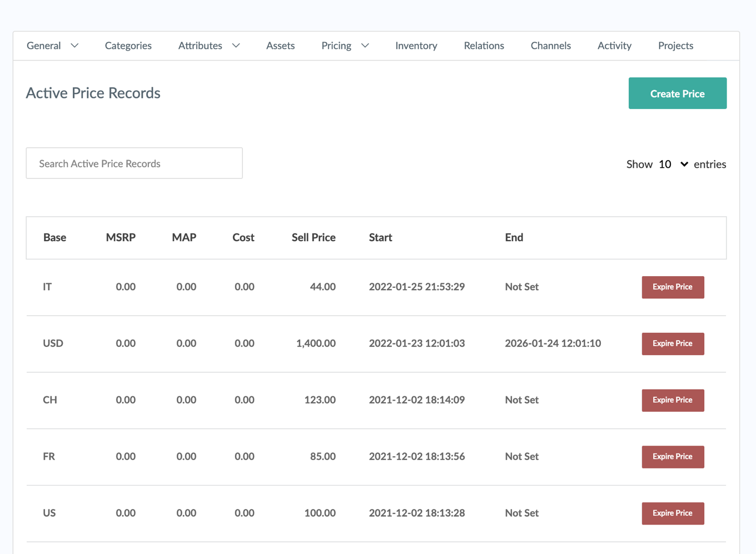
Task: Expire the USD price record
Action: pyautogui.click(x=673, y=344)
